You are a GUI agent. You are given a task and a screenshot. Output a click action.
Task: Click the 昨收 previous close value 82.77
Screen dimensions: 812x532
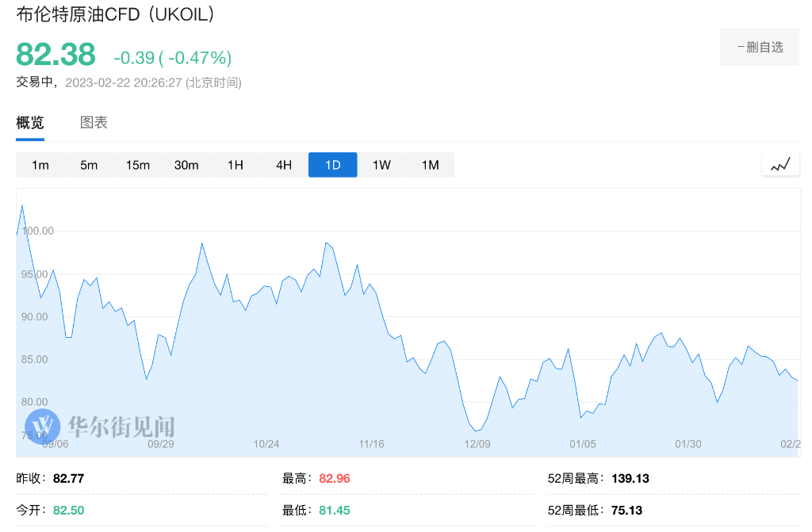point(67,478)
